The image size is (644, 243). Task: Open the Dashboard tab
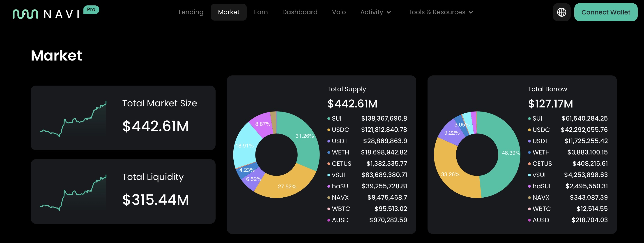(x=300, y=12)
